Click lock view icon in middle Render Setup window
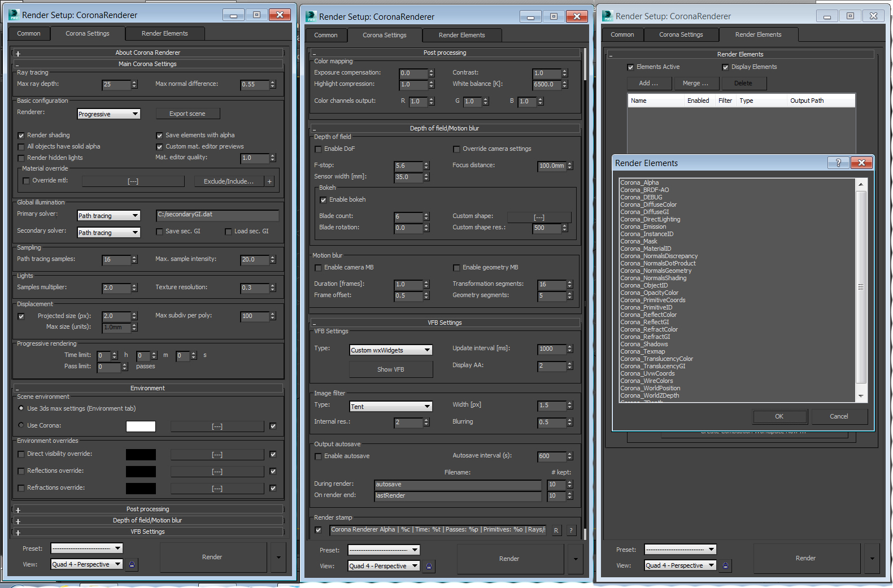893x588 pixels. click(x=429, y=566)
